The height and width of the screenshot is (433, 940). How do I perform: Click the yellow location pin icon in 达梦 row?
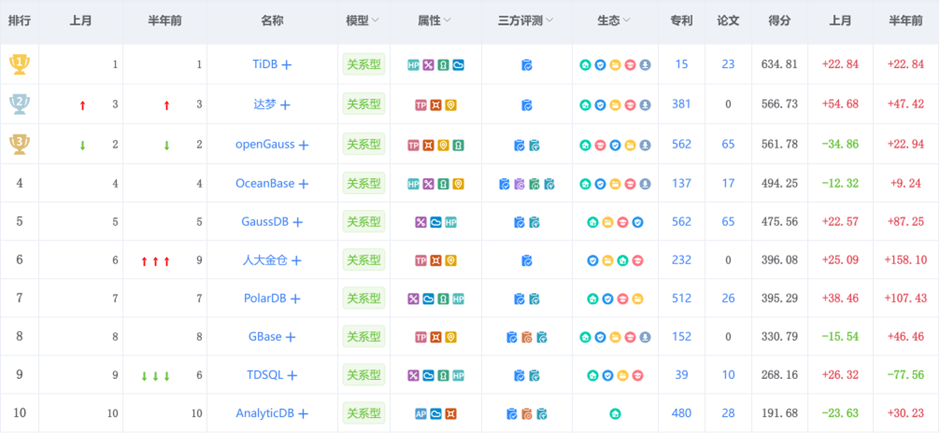[451, 105]
